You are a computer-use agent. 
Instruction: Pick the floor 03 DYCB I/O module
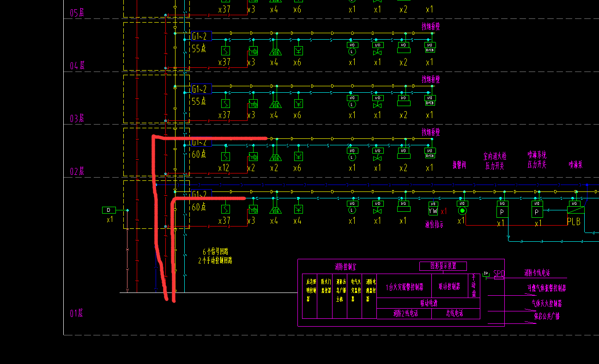(430, 100)
